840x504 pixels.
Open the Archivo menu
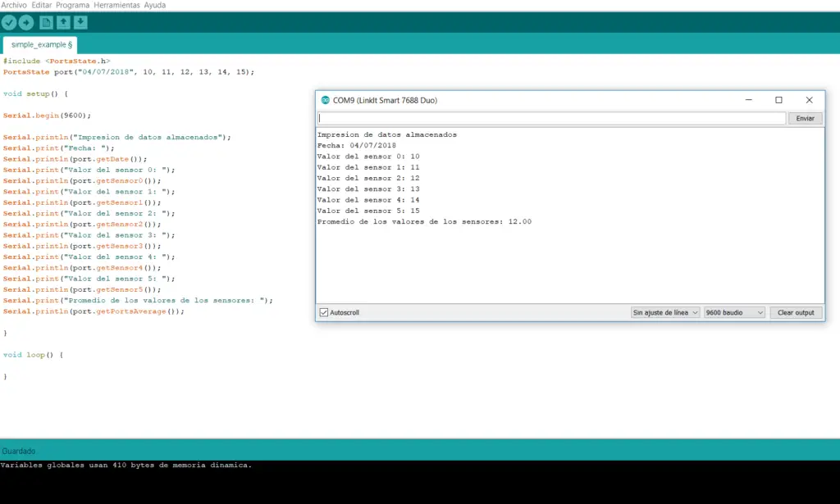pos(15,4)
